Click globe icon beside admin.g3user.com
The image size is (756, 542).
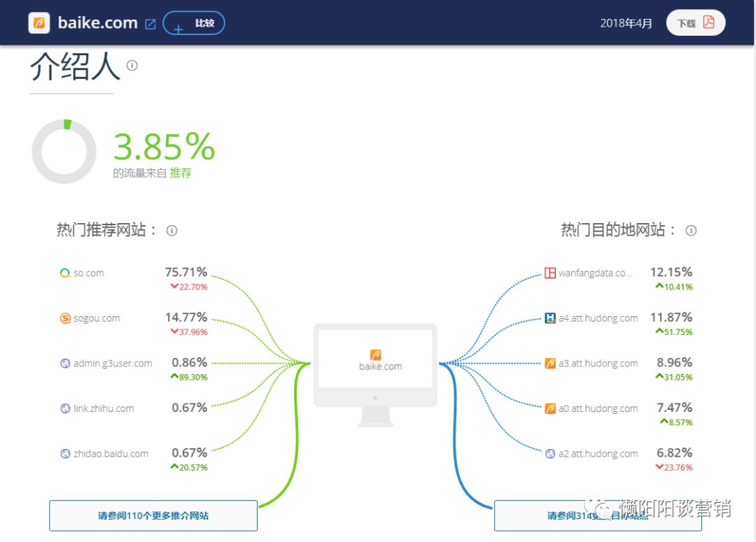65,363
